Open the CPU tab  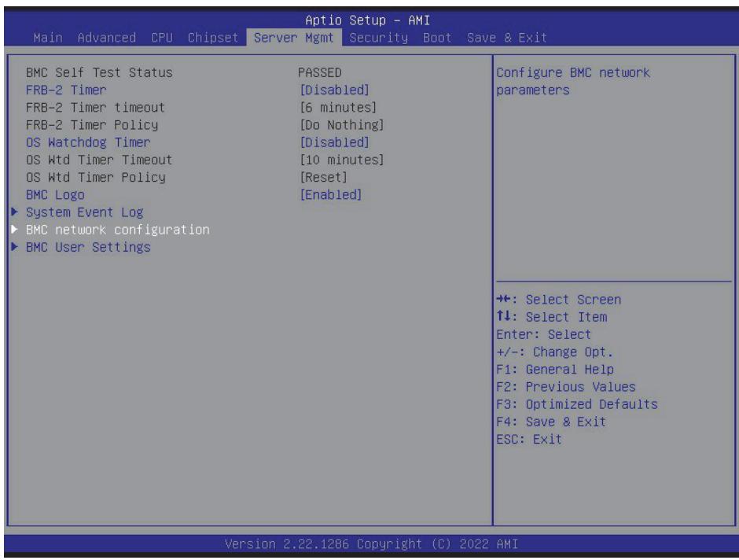pyautogui.click(x=162, y=37)
